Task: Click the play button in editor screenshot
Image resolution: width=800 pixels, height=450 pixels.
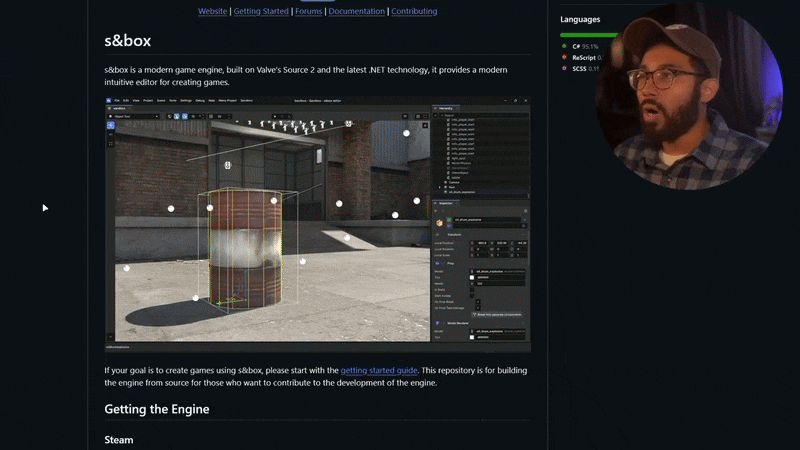Action: [275, 116]
